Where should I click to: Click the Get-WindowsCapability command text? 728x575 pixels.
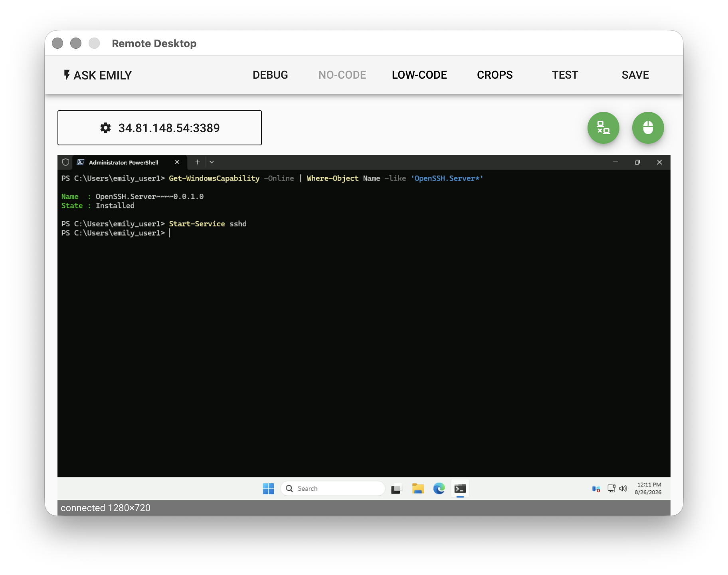pos(214,178)
